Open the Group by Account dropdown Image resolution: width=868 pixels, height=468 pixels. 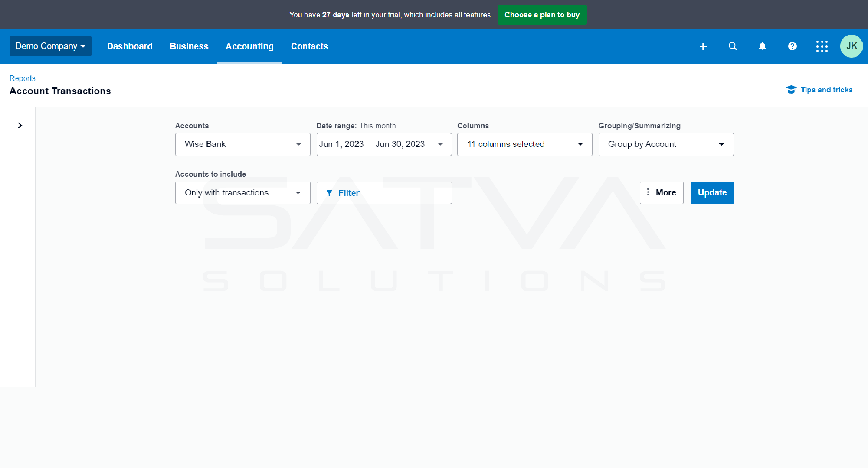tap(666, 144)
